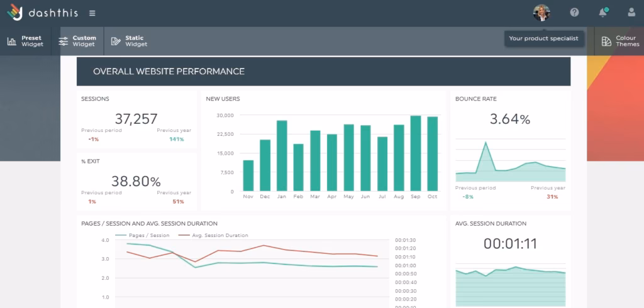Click the Sep bar in New Users chart
The image size is (644, 308).
pos(415,153)
